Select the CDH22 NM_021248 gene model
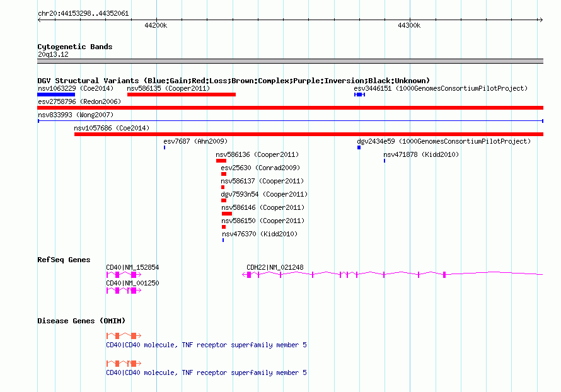 click(393, 274)
